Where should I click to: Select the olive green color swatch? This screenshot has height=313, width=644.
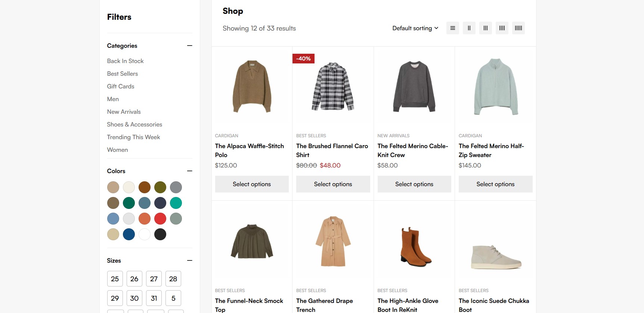coord(160,187)
